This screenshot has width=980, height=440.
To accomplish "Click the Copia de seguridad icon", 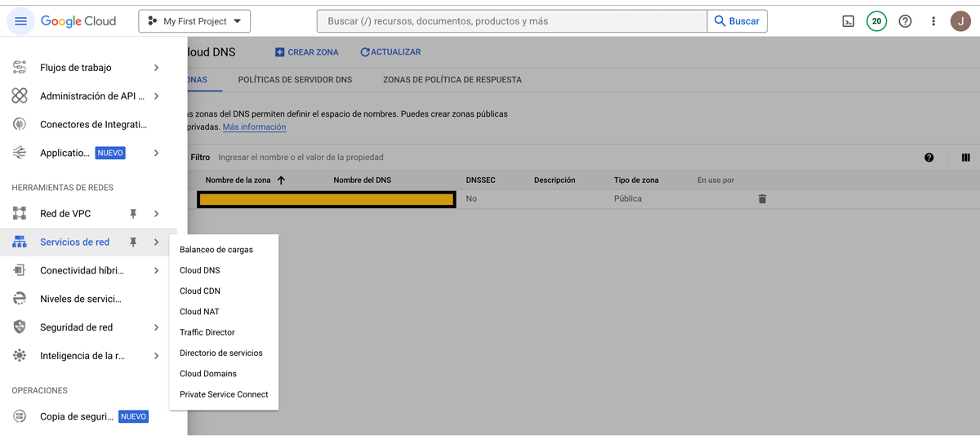I will point(20,416).
